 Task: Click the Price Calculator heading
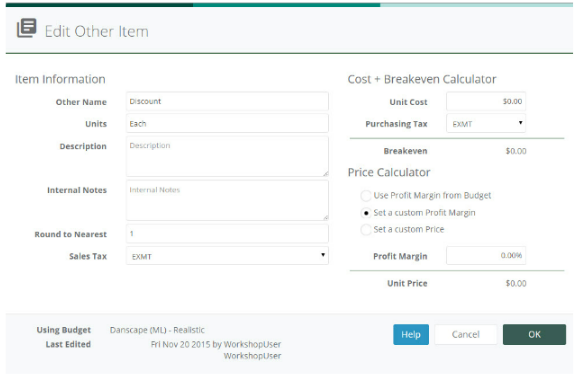[x=389, y=172]
